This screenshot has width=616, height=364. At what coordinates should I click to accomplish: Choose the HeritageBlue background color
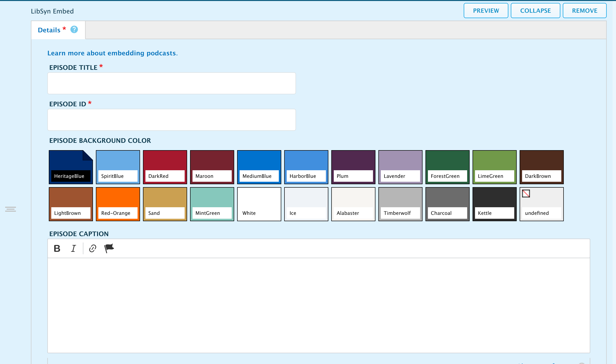coord(71,167)
